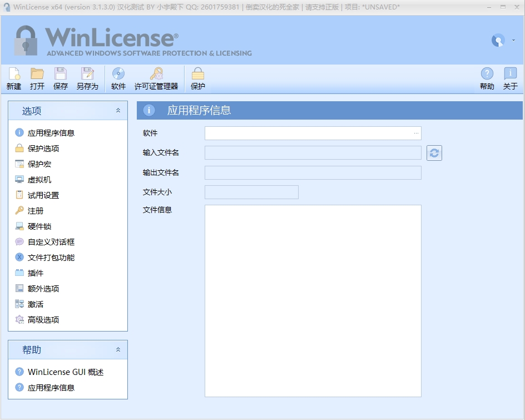Open the 软件 (Software) manager icon
525x420 pixels.
(118, 79)
